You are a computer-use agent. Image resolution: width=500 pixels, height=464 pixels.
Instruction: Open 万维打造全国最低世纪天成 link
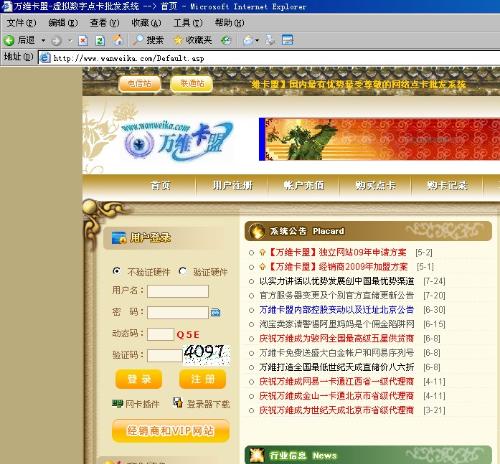click(x=337, y=367)
